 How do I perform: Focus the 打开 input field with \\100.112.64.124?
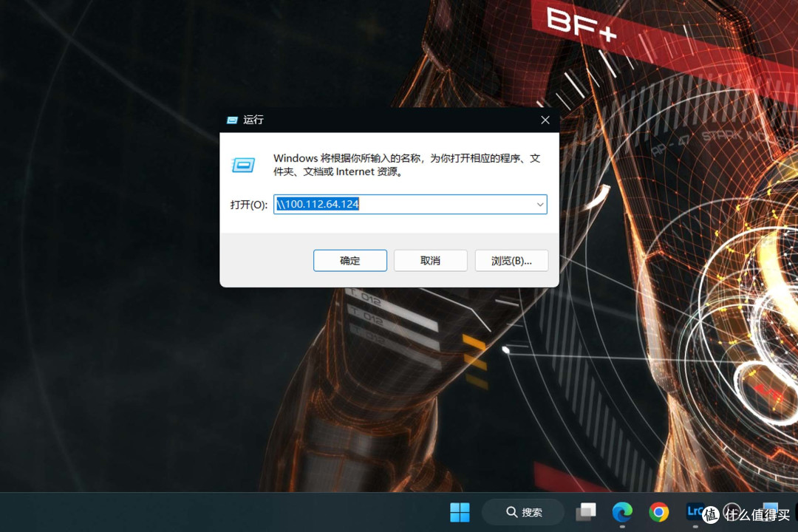[x=409, y=204]
